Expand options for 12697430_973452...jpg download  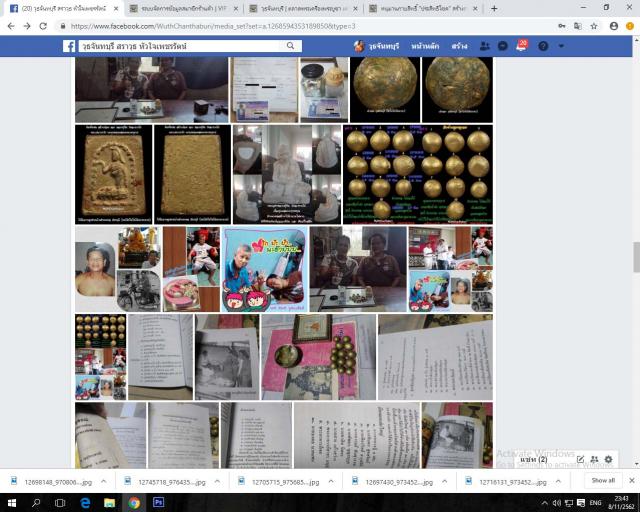tap(444, 482)
